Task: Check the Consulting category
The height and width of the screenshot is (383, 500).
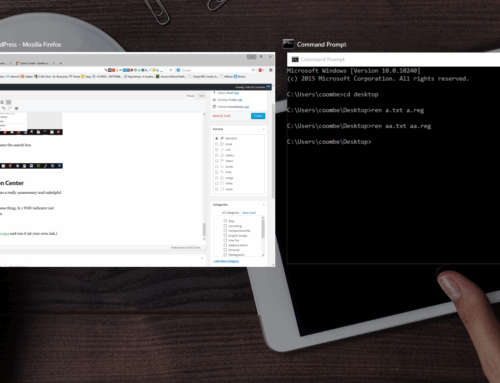Action: click(x=225, y=226)
